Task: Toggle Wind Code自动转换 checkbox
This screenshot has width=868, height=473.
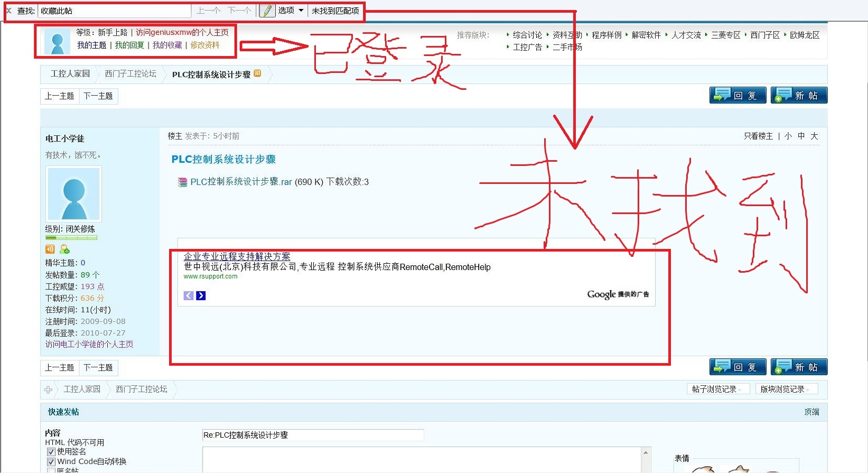Action: click(51, 462)
